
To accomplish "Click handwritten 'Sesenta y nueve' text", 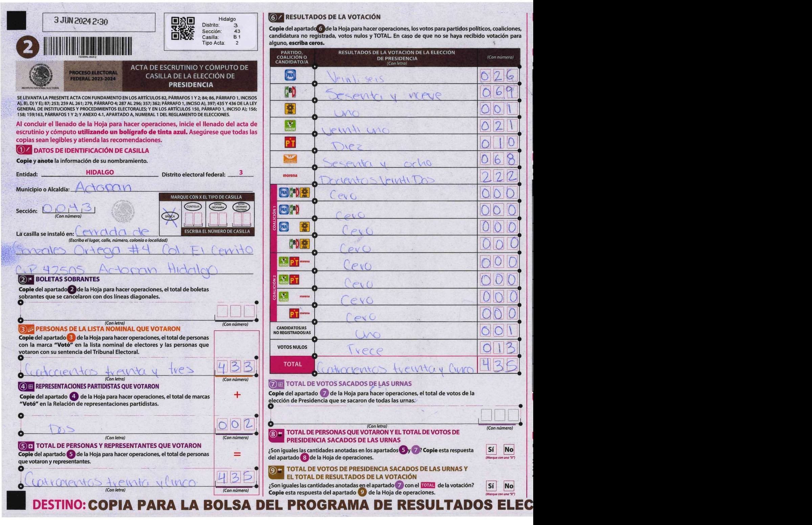I will click(384, 95).
